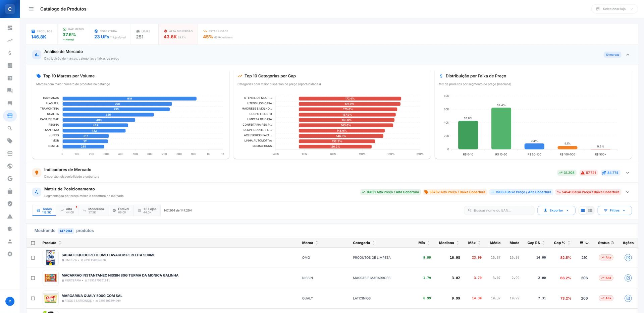Open the globe icon in sidebar
This screenshot has height=313, width=644.
(x=10, y=166)
